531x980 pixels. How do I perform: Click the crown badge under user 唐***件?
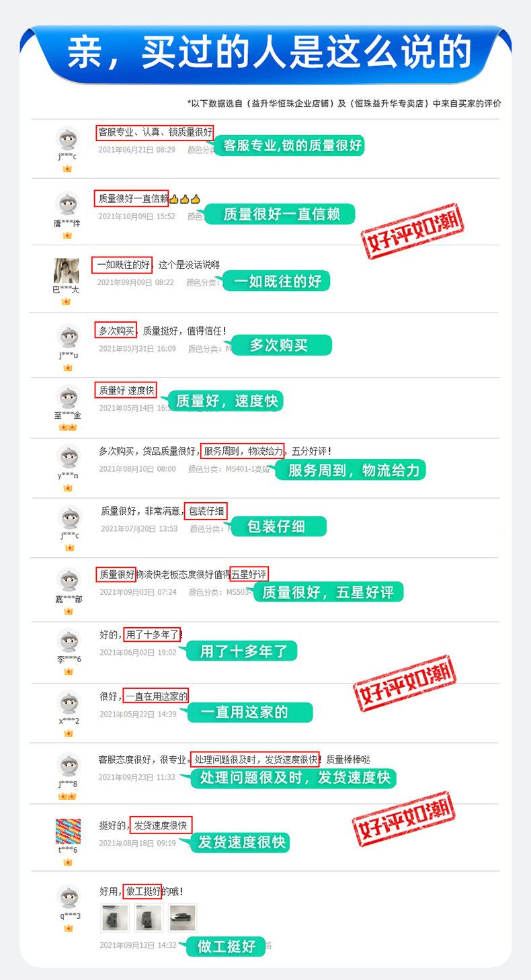67,235
